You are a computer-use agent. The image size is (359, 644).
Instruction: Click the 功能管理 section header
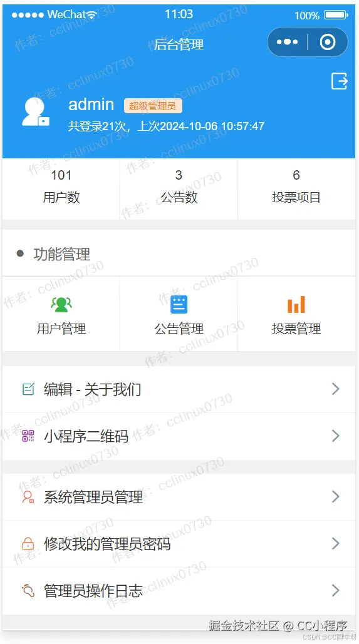(61, 254)
